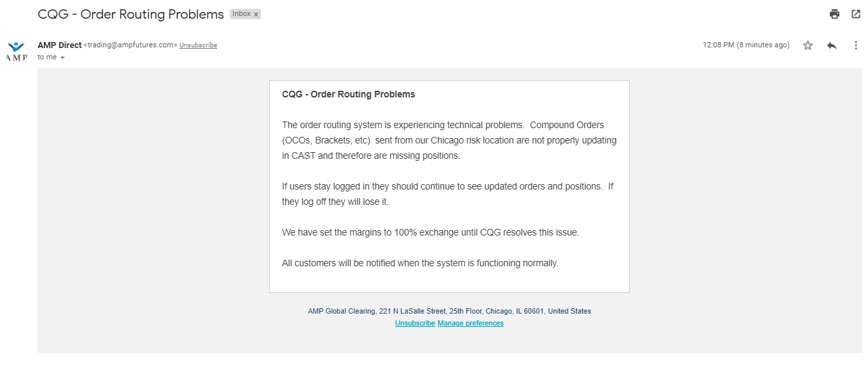Click the sentence "All customers will be notified"
The image size is (868, 365).
point(419,264)
